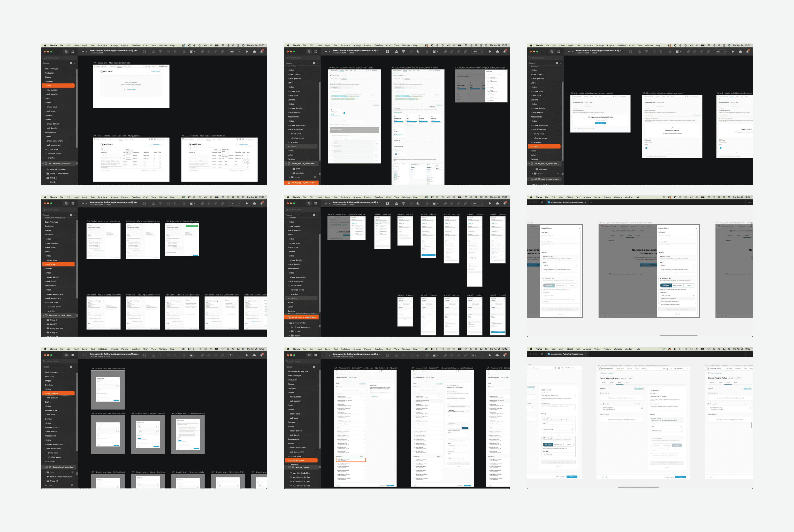
Task: Toggle visibility of Tabs layer in 13:38 window
Action: click(72, 472)
